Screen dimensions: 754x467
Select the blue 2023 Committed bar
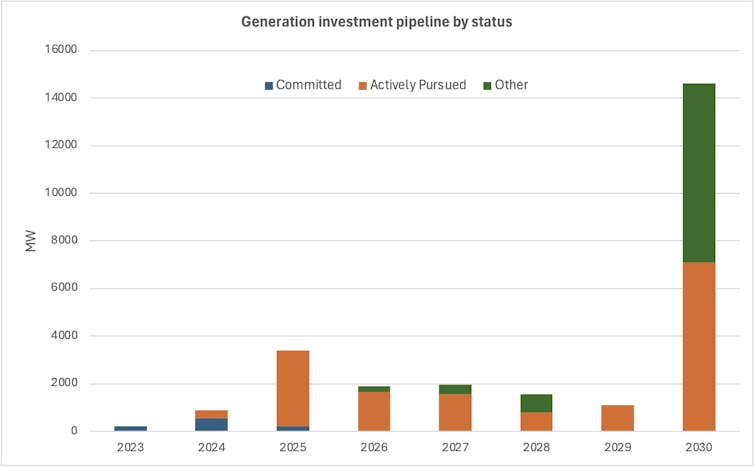130,428
